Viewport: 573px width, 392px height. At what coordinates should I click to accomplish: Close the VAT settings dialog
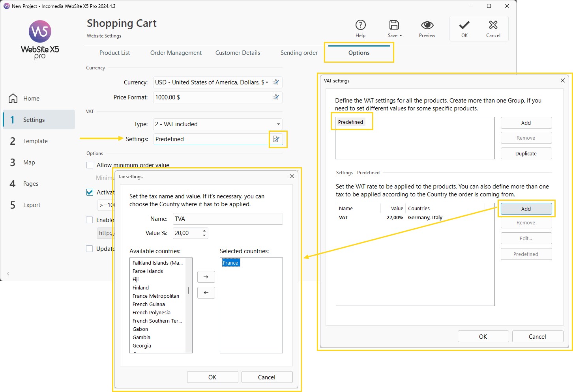click(563, 81)
